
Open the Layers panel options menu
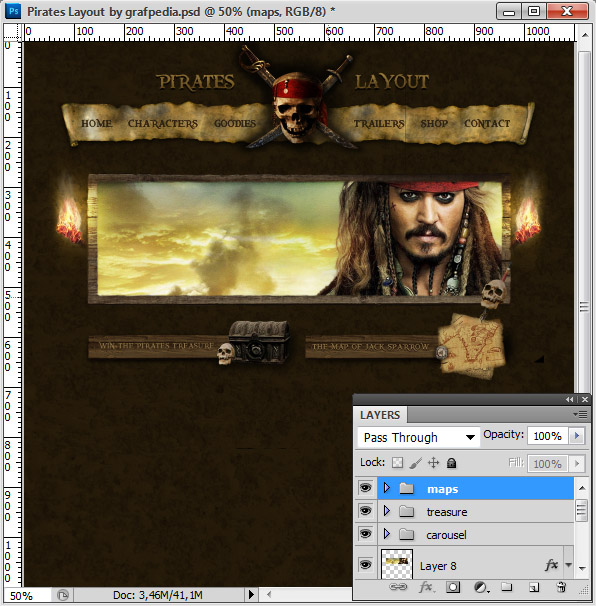581,415
